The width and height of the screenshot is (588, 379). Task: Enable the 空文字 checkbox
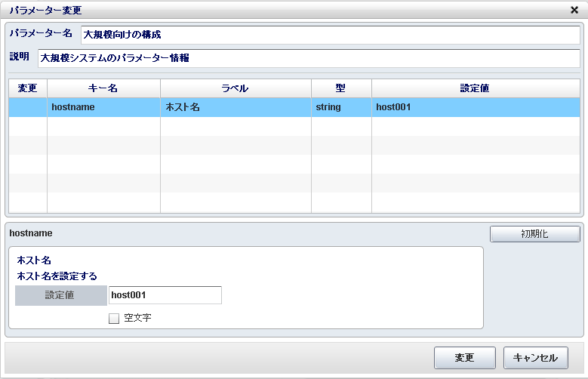pyautogui.click(x=114, y=318)
